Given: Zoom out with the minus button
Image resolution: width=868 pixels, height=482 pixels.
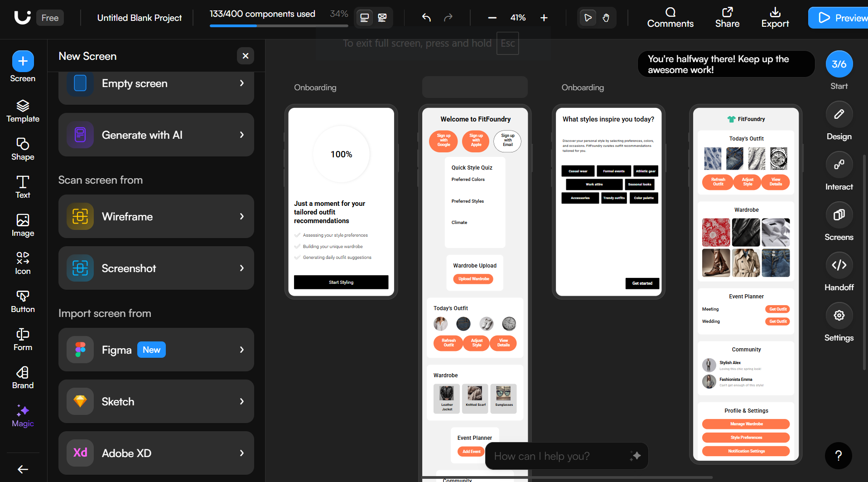Looking at the screenshot, I should [x=492, y=18].
